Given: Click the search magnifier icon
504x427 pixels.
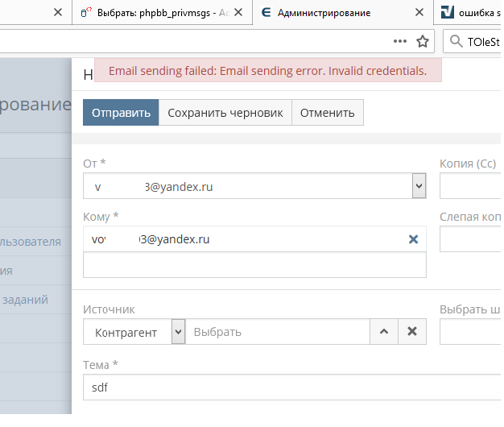Looking at the screenshot, I should (x=456, y=41).
